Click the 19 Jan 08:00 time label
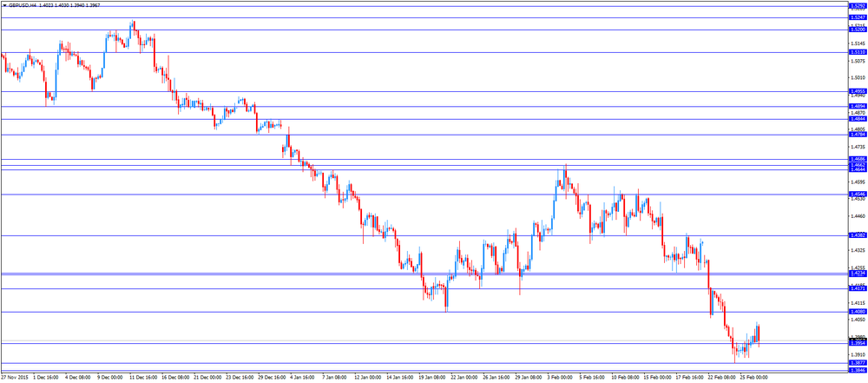This screenshot has width=868, height=383. (433, 378)
